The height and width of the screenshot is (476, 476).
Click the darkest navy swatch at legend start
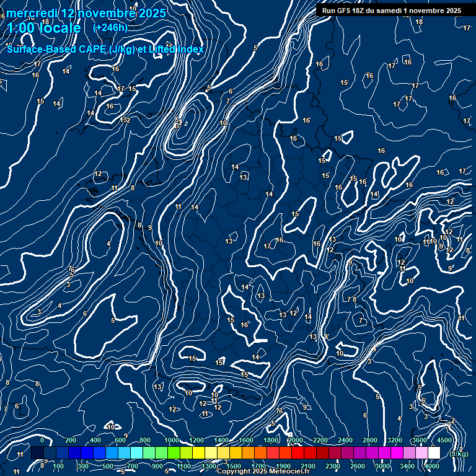click(x=37, y=452)
